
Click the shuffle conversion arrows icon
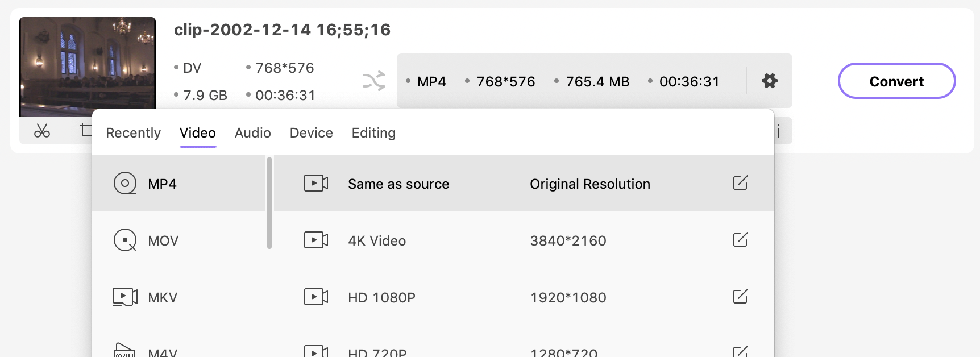click(373, 81)
